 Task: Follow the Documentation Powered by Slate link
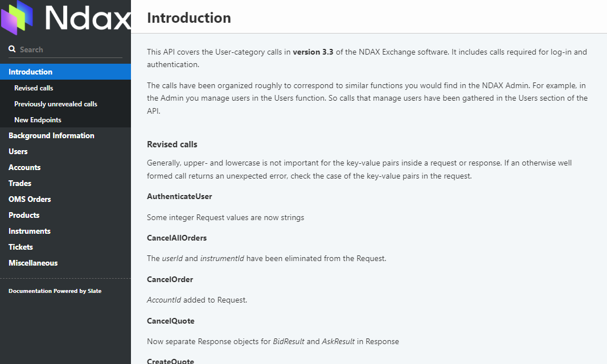pos(55,291)
